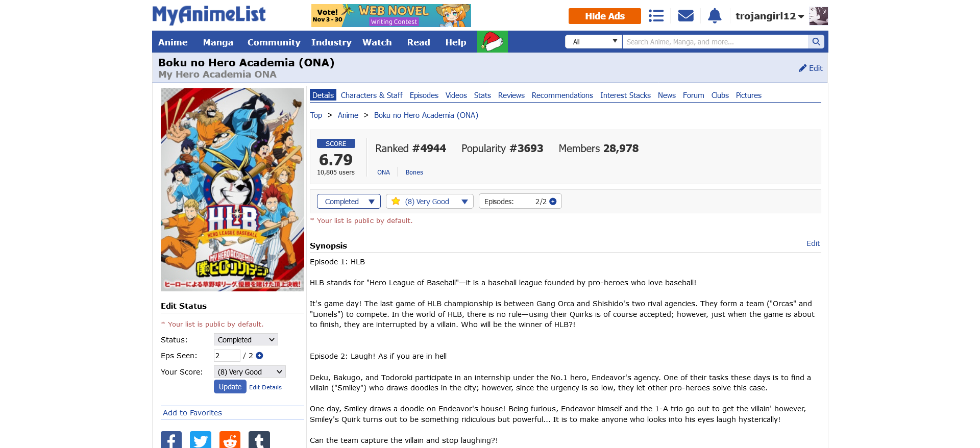Click the ONA type link

(x=383, y=172)
